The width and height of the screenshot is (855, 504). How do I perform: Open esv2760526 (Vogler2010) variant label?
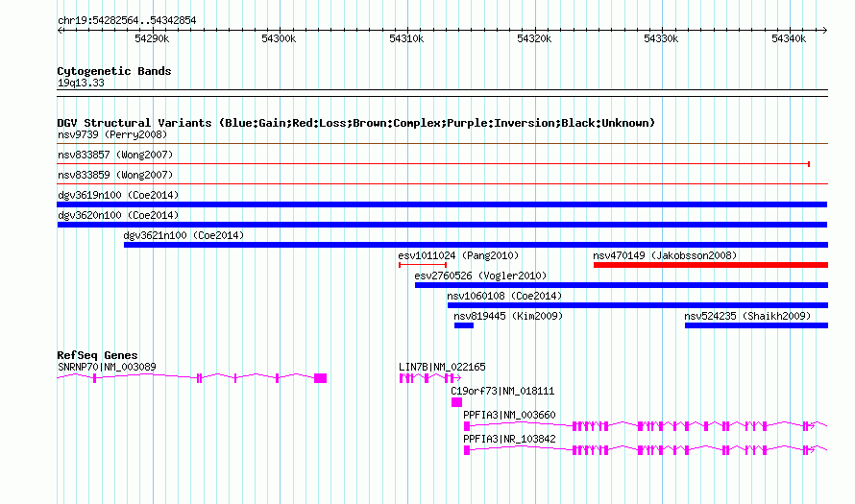(x=480, y=276)
